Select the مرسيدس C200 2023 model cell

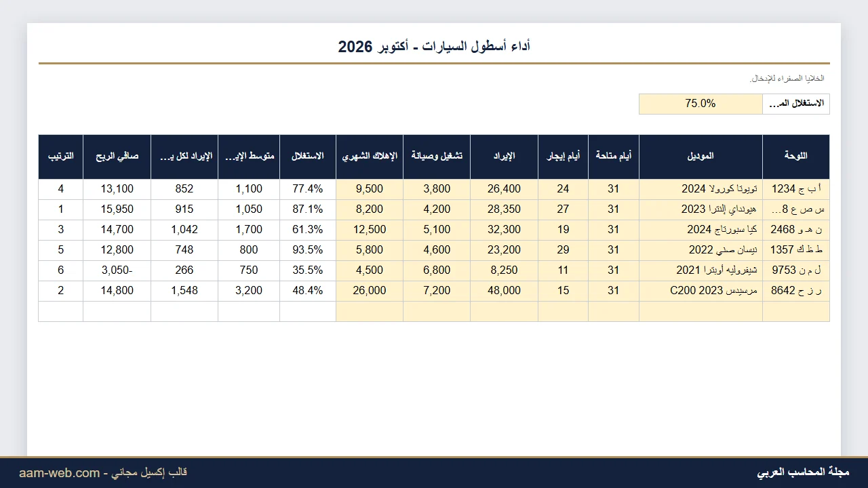(x=701, y=291)
